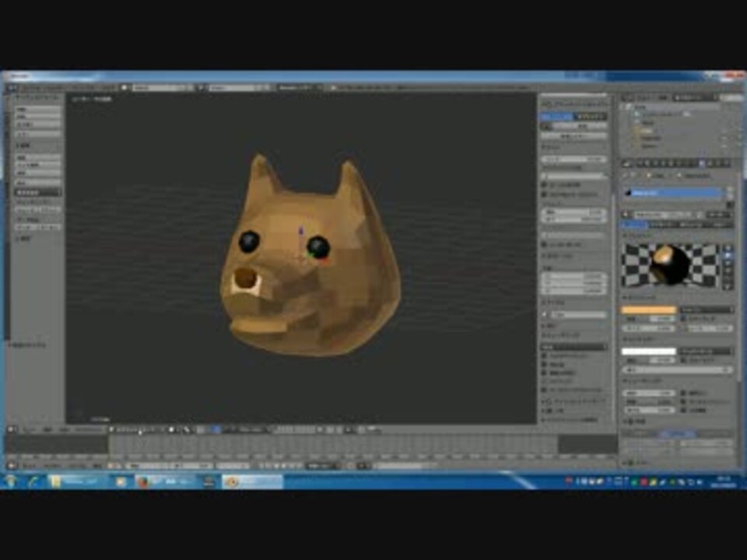747x560 pixels.
Task: Switch to Blender in the taskbar
Action: click(x=252, y=482)
